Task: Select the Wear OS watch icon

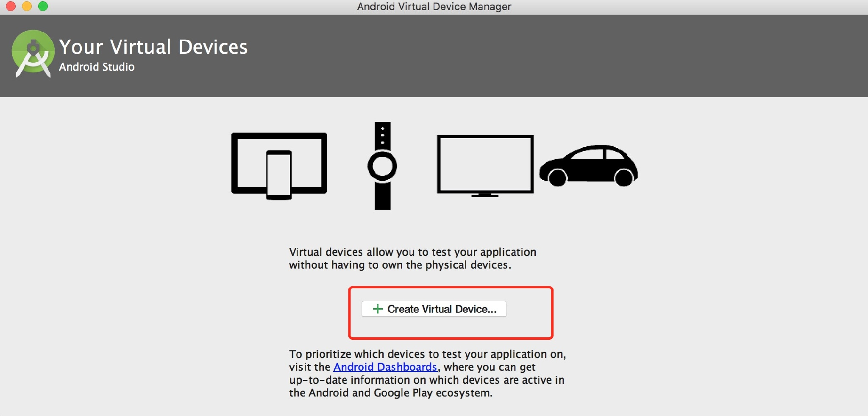Action: coord(382,166)
